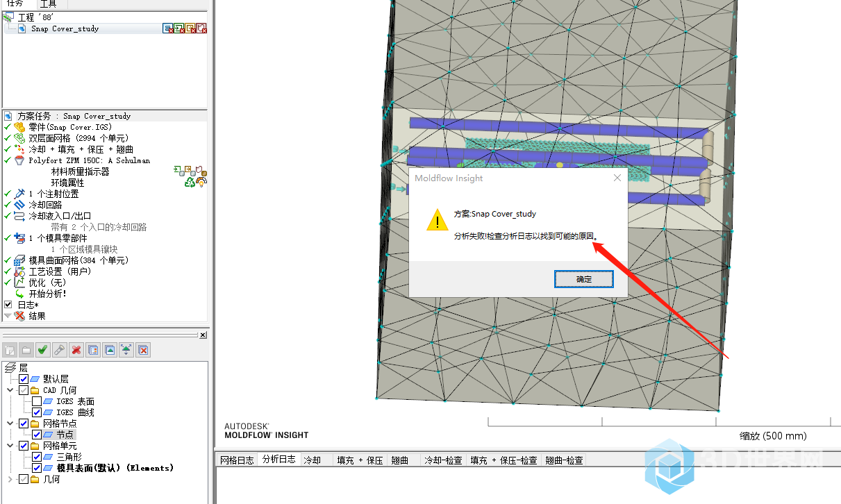Screen dimensions: 841x504
Task: Collapse the 网格单元 layer group
Action: pyautogui.click(x=10, y=446)
